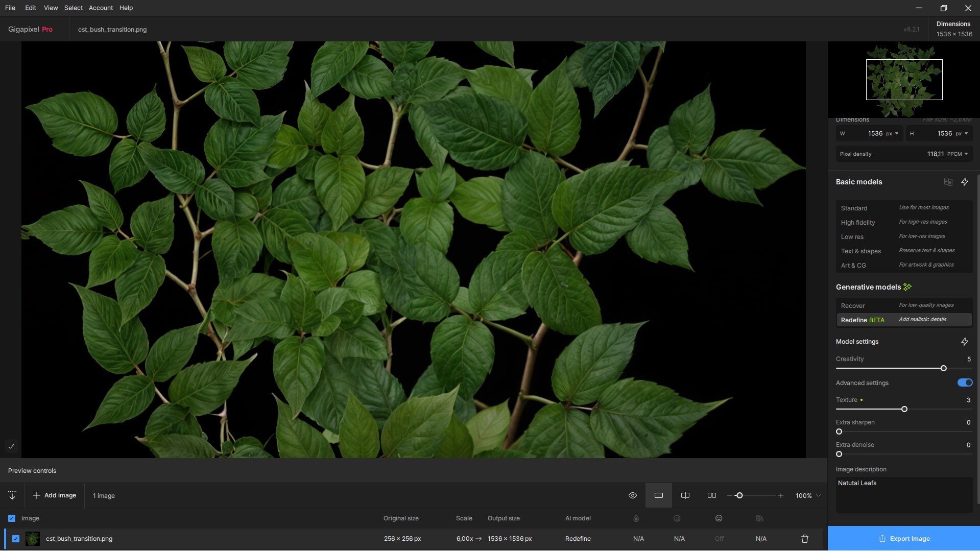980x551 pixels.
Task: Open the Edit menu
Action: pos(31,8)
